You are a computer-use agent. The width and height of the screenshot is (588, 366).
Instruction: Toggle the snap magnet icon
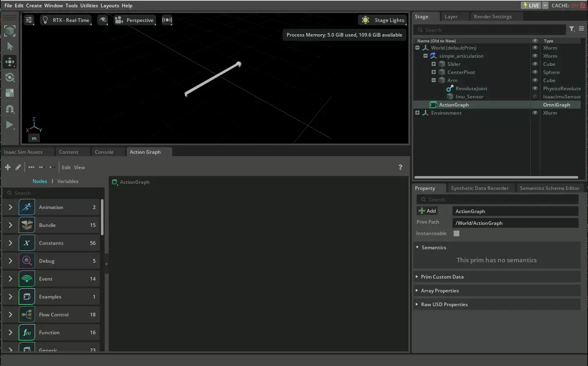(x=10, y=109)
